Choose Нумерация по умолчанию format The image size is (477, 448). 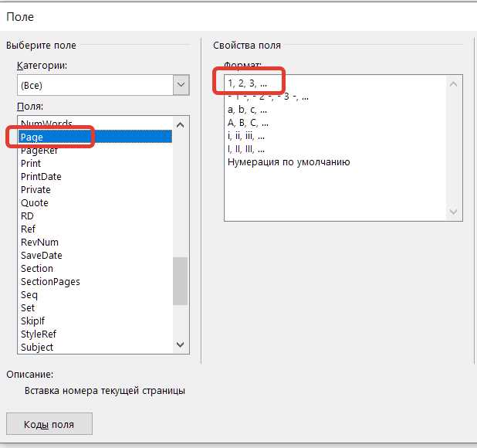[x=335, y=162]
